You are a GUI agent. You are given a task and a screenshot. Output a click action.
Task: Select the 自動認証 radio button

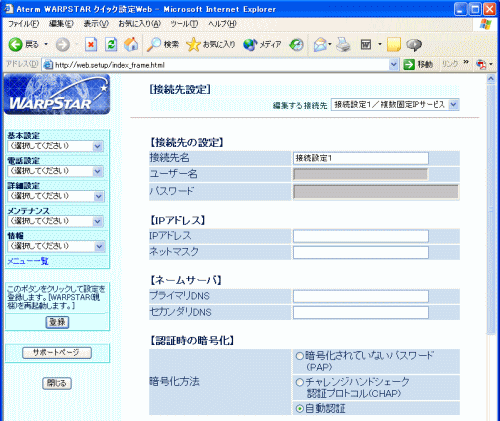point(300,409)
